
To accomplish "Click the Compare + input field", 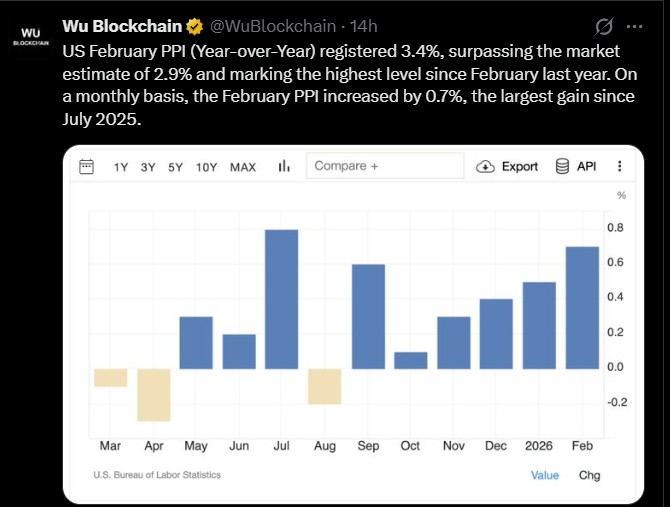I will (385, 166).
